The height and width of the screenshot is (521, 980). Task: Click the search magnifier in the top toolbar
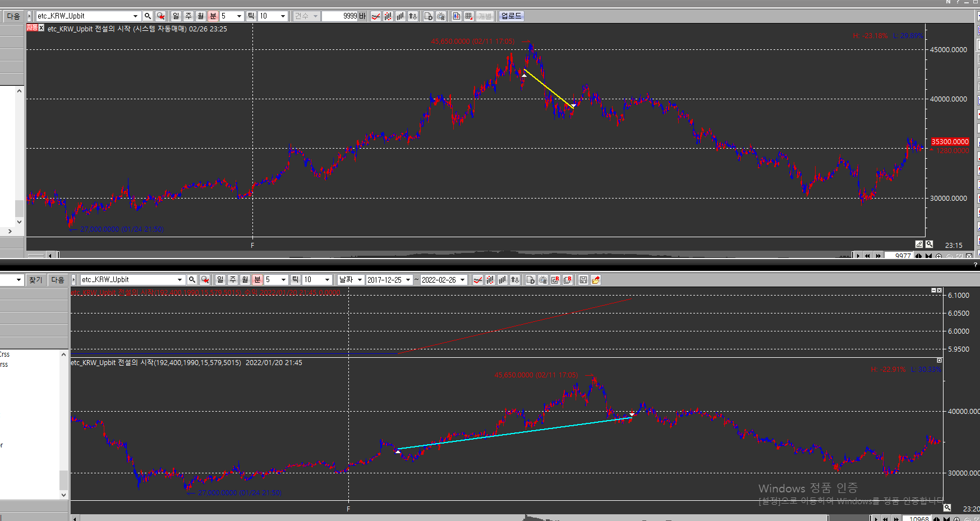click(148, 16)
